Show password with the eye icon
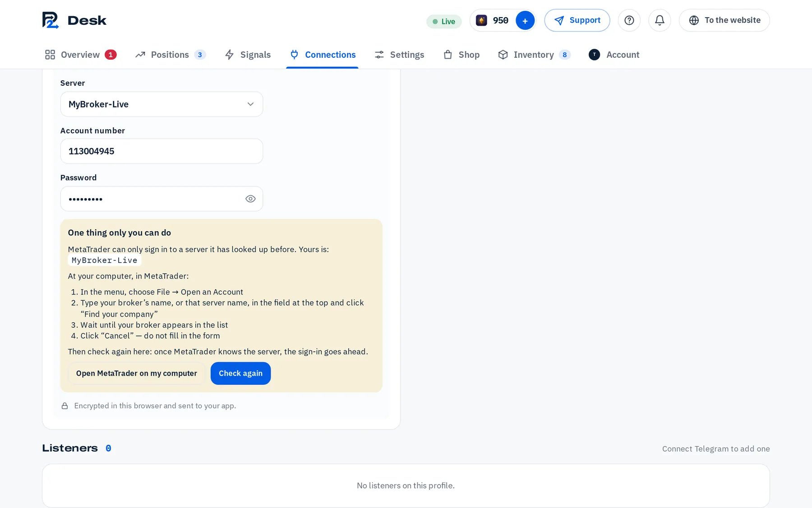This screenshot has width=812, height=508. click(x=250, y=199)
